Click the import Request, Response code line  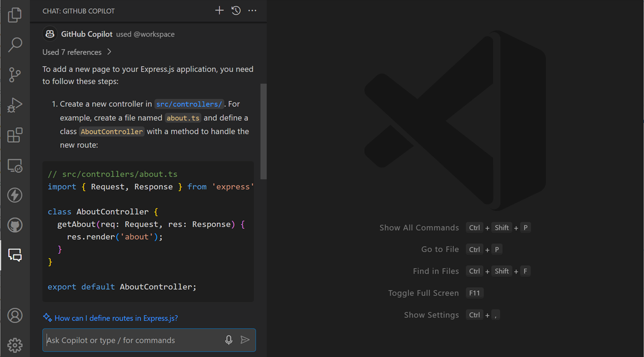pyautogui.click(x=150, y=187)
